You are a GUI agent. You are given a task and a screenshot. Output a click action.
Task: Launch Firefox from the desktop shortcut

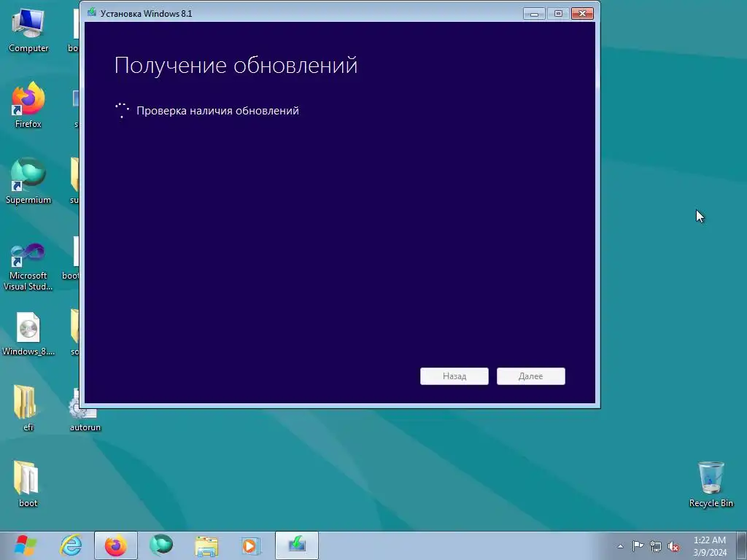pyautogui.click(x=28, y=105)
